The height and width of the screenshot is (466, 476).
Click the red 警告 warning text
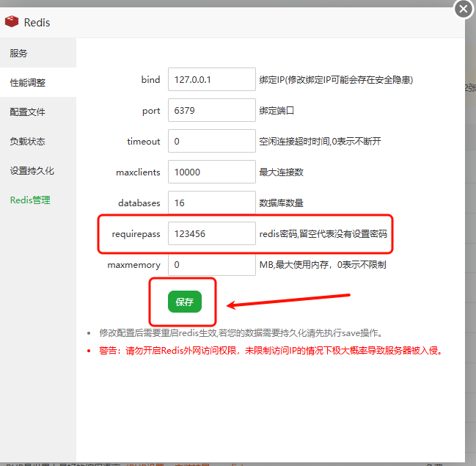pyautogui.click(x=271, y=351)
